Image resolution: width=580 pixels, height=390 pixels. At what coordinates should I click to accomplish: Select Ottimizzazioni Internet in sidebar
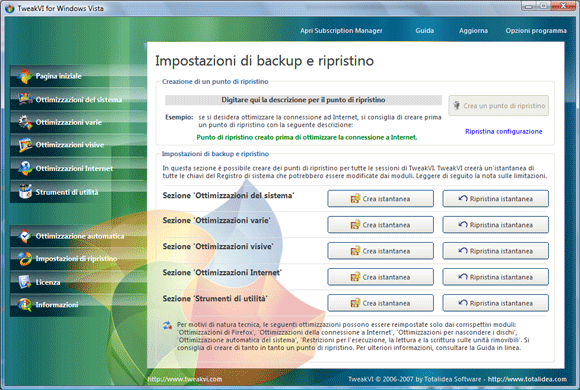point(78,168)
